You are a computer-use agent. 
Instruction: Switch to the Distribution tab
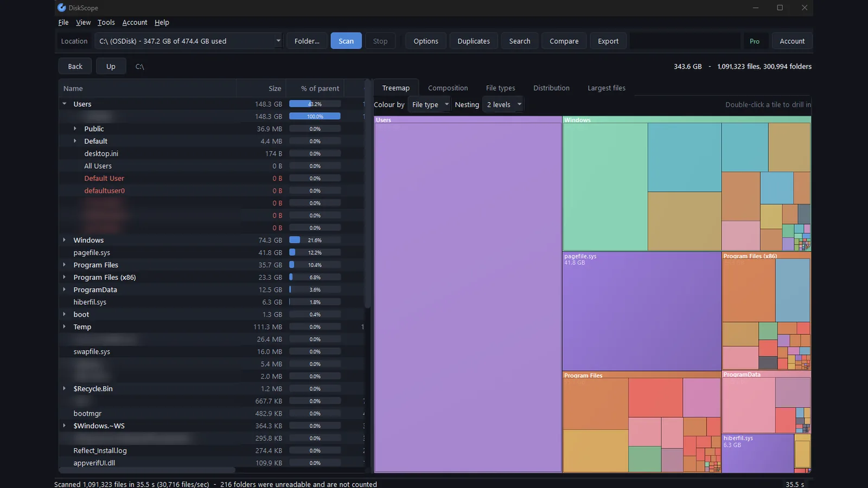pos(551,88)
